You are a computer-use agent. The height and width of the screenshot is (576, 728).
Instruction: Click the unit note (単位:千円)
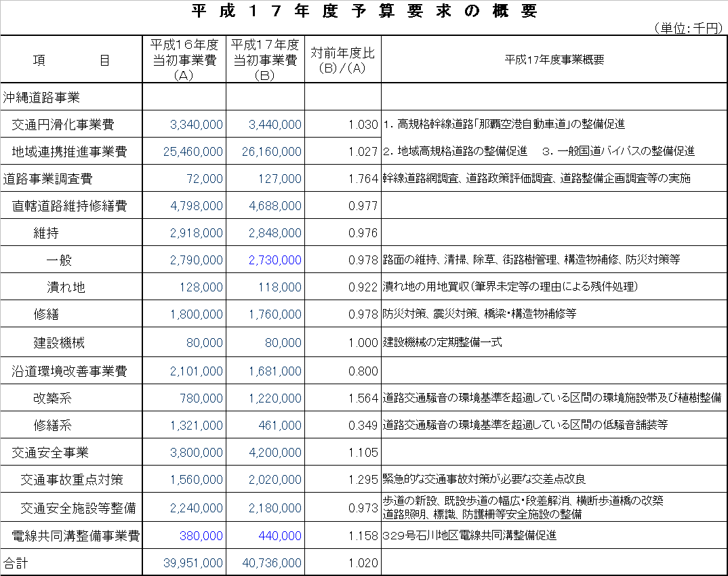pyautogui.click(x=688, y=28)
